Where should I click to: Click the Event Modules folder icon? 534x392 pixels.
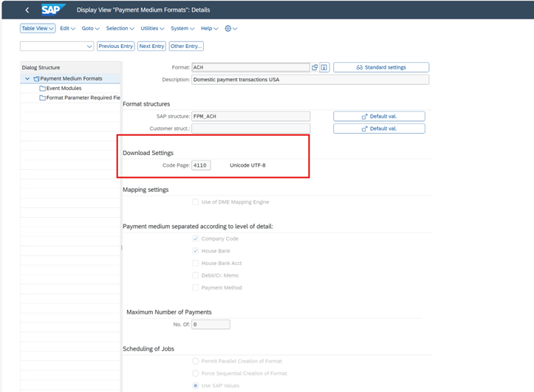tap(43, 89)
